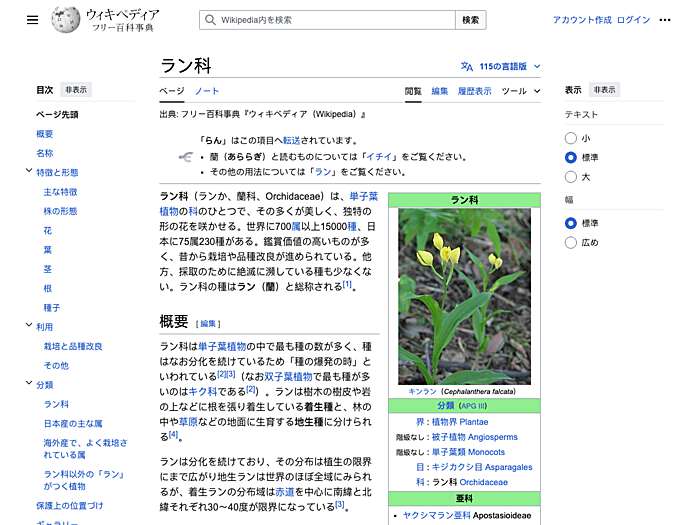
Task: Click the 単子葉類 Monocots link
Action: tap(468, 452)
